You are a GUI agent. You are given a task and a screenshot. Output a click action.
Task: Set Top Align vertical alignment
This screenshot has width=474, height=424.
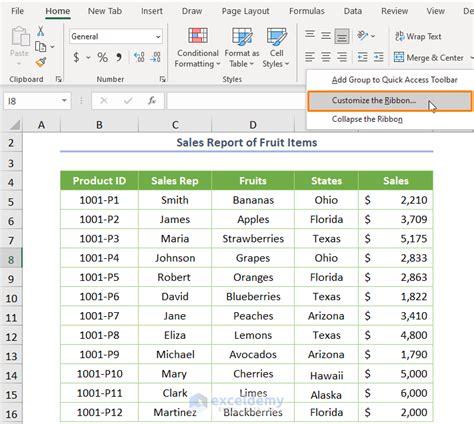click(310, 34)
